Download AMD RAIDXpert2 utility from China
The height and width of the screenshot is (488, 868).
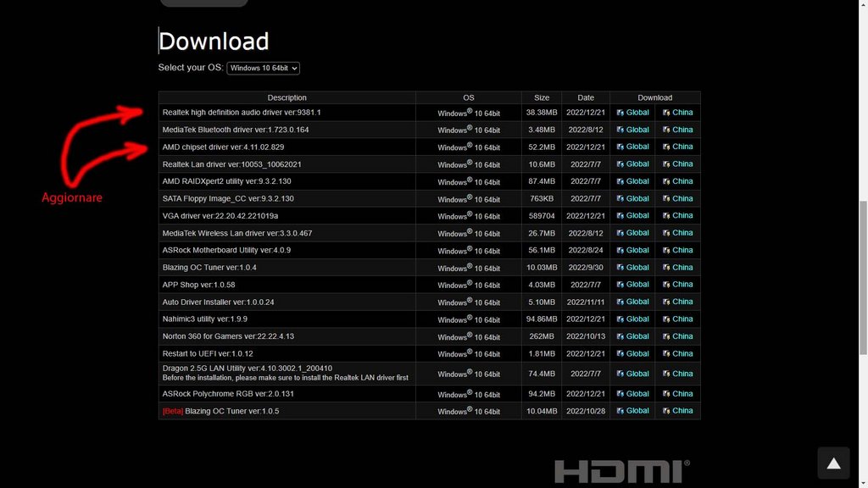tap(677, 181)
